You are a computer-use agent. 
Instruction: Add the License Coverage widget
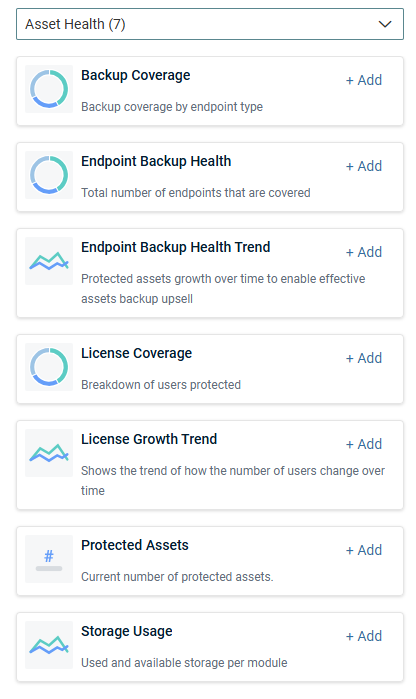coord(364,358)
